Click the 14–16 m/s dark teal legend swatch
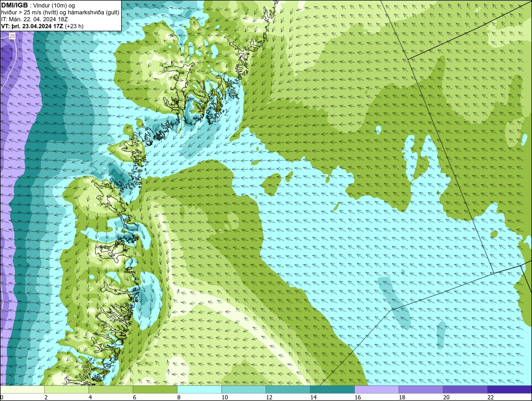Screen dimensions: 532x401 click(332, 389)
